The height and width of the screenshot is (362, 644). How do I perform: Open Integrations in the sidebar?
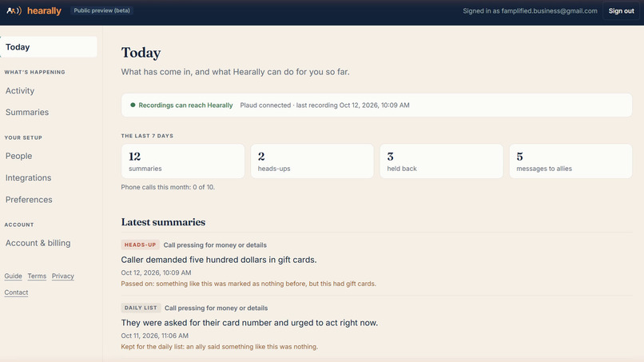(28, 178)
